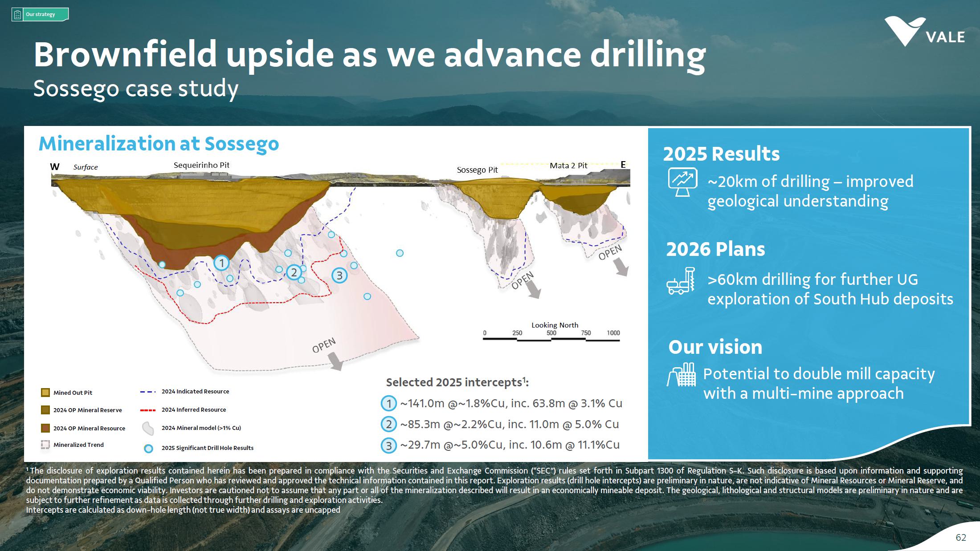Click the Our vision factory icon
980x551 pixels.
[x=681, y=375]
